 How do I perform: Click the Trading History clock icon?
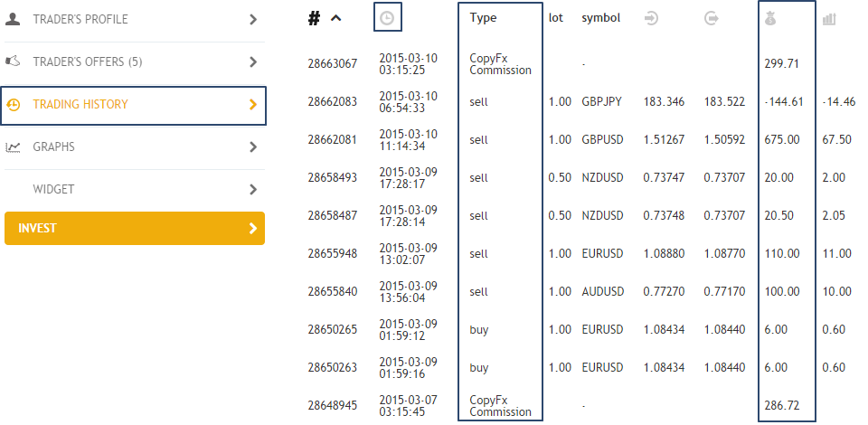pos(13,105)
